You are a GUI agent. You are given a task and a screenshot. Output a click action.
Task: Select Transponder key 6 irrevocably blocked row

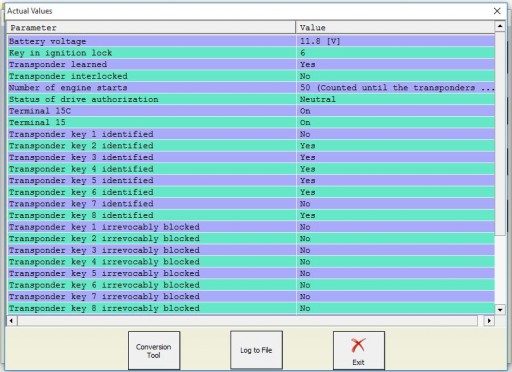pos(251,285)
